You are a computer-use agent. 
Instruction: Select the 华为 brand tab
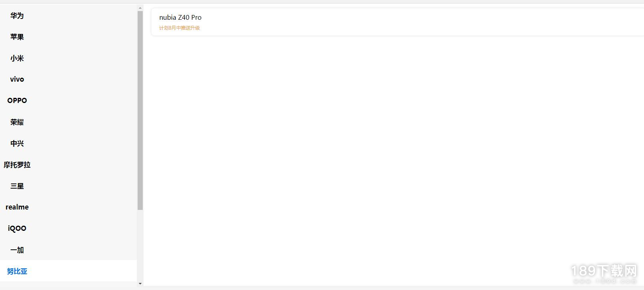17,16
